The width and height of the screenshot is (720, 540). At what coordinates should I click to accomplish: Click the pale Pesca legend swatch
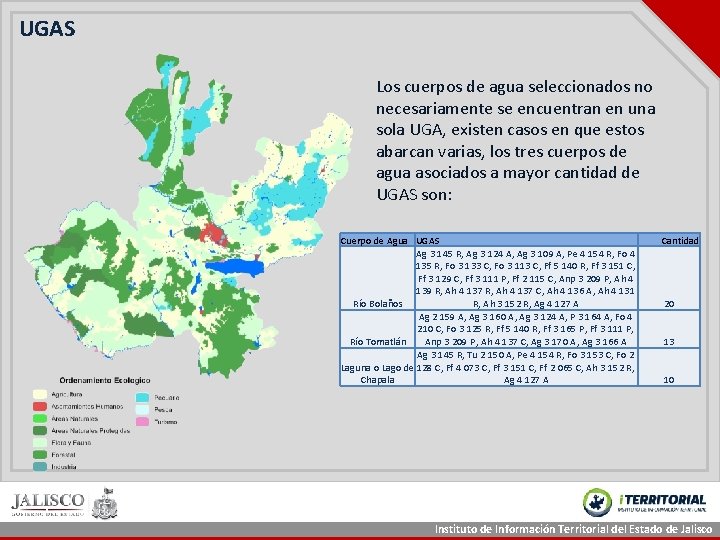tap(142, 409)
